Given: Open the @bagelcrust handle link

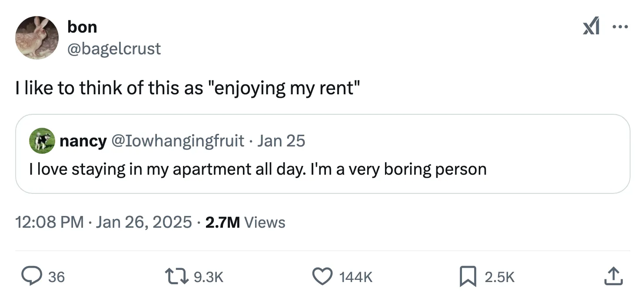Looking at the screenshot, I should tap(114, 48).
